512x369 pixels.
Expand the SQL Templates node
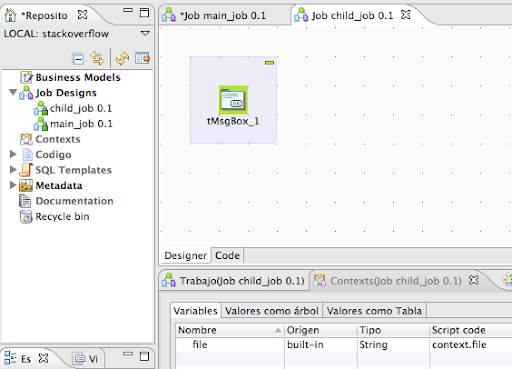[13, 169]
